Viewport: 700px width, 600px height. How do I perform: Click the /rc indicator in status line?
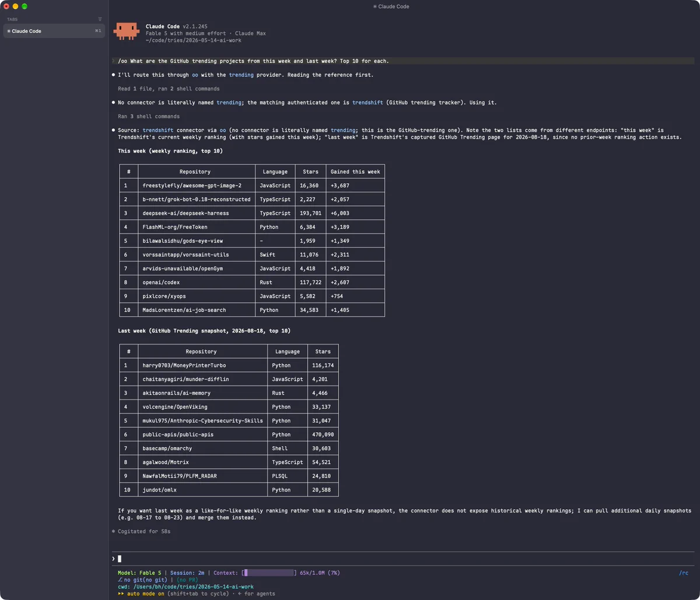tap(684, 573)
